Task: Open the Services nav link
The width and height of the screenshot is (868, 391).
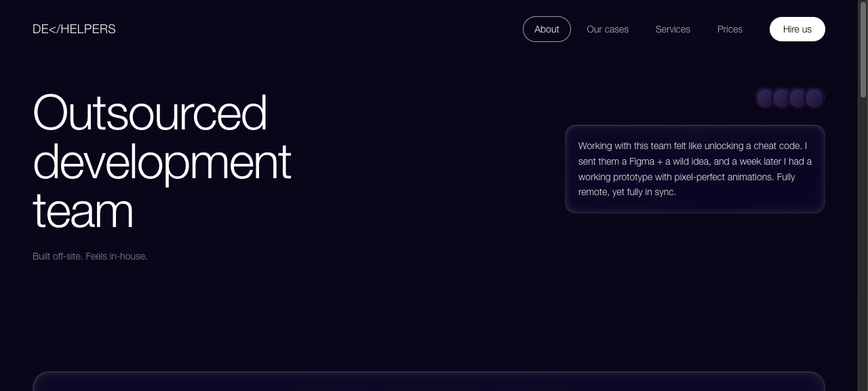Action: pos(673,29)
